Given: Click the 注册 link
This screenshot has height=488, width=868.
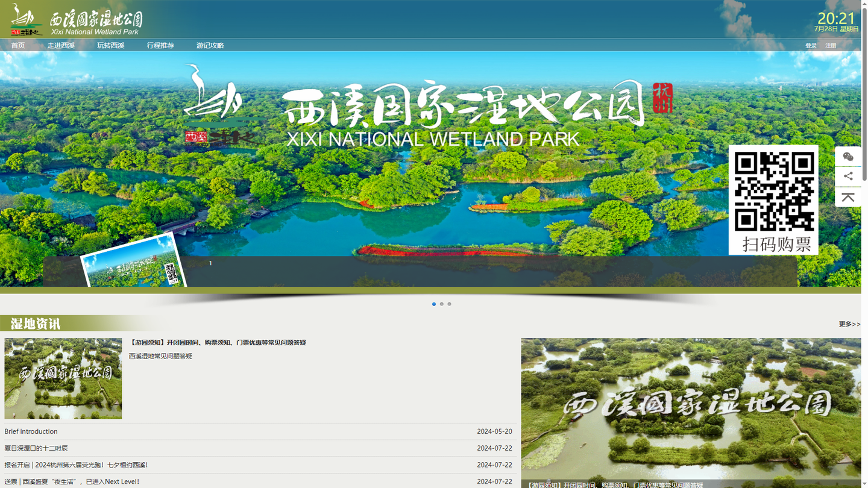Looking at the screenshot, I should point(831,46).
